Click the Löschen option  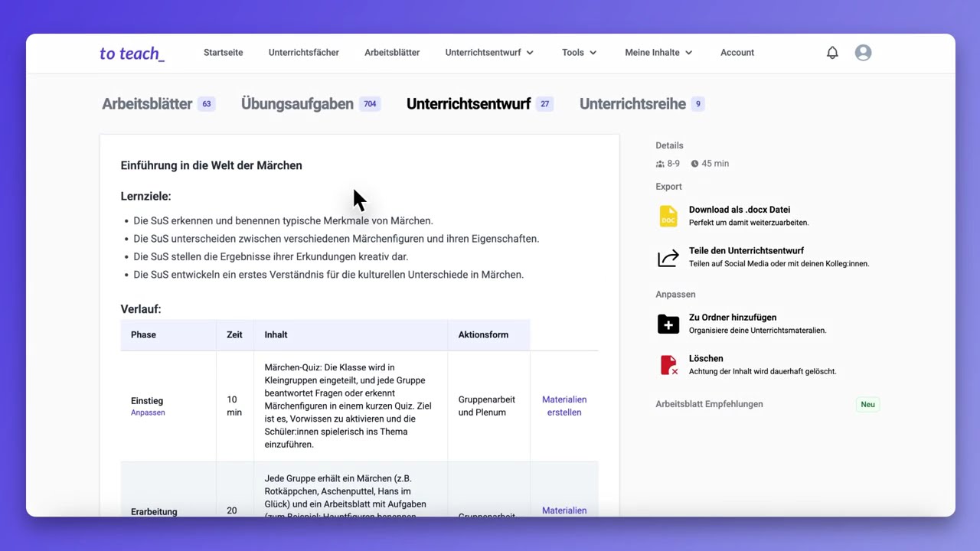[x=706, y=358]
